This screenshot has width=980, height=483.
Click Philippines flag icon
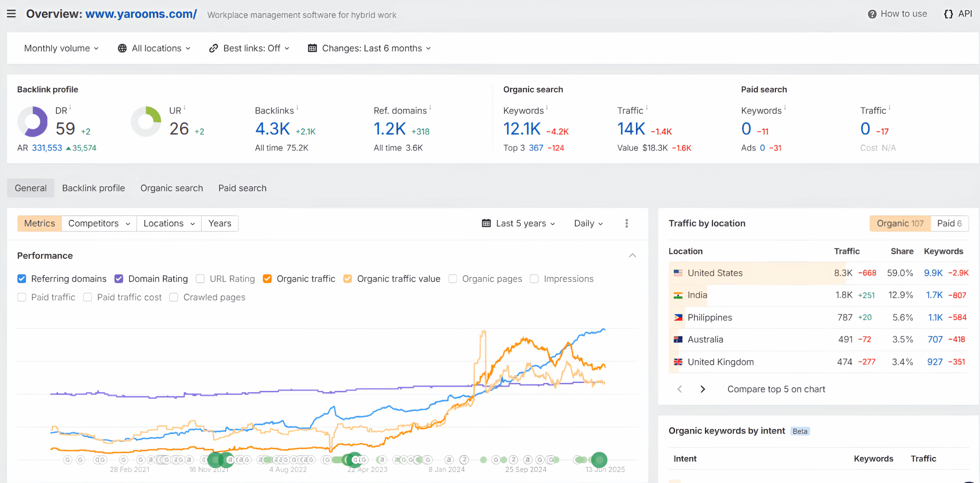click(678, 317)
